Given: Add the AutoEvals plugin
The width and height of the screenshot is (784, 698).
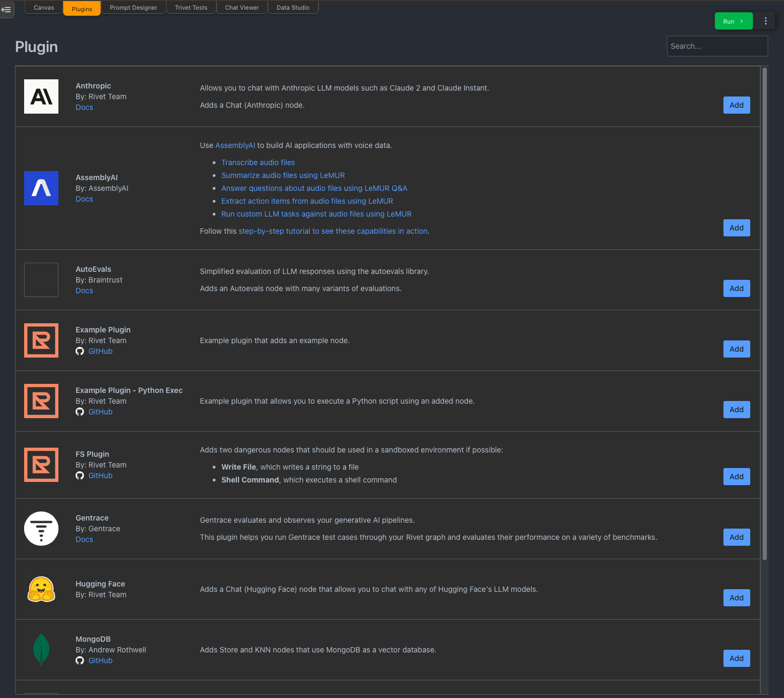Looking at the screenshot, I should point(737,288).
